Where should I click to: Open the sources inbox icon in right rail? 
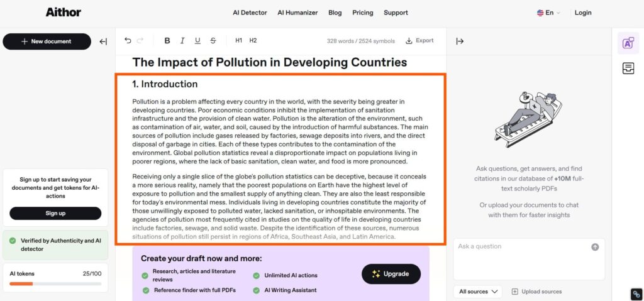(628, 68)
